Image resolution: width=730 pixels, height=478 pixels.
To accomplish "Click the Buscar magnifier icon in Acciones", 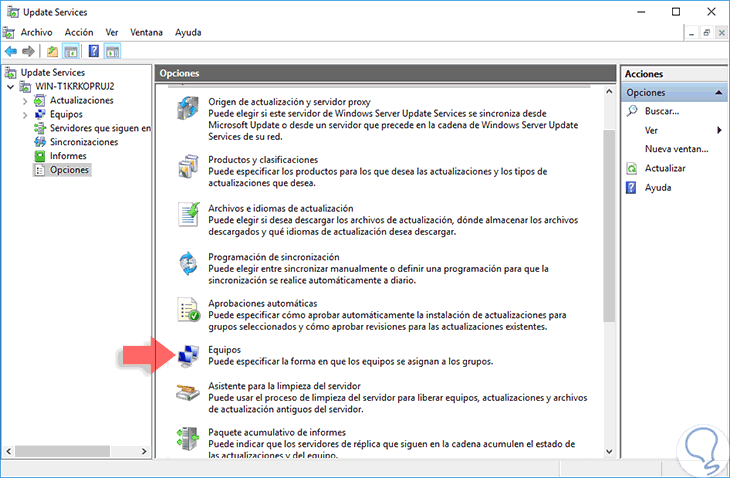I will [x=632, y=111].
